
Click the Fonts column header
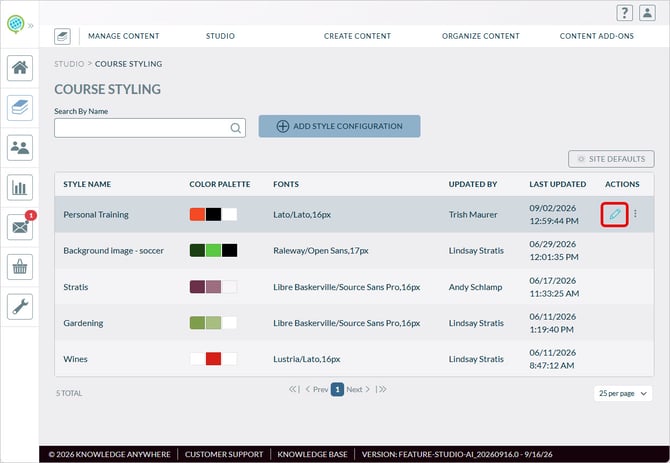coord(286,184)
